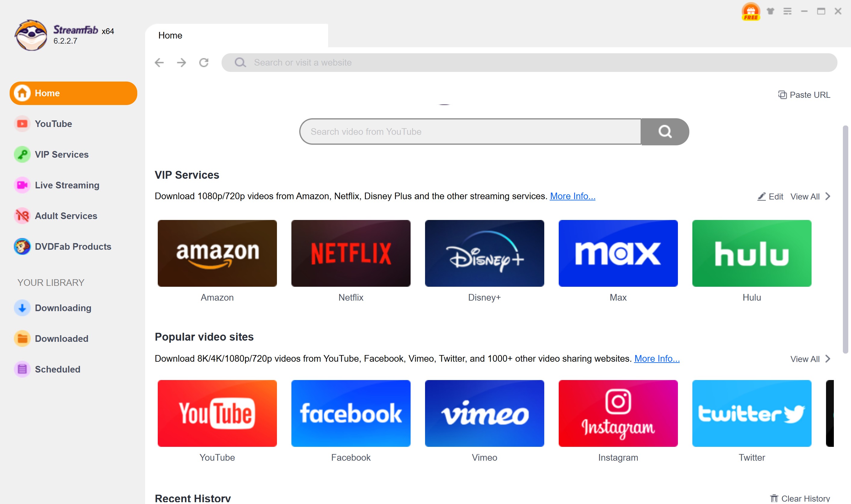Expand VIP Services with the chevron arrow
This screenshot has height=504, width=851.
pos(828,196)
